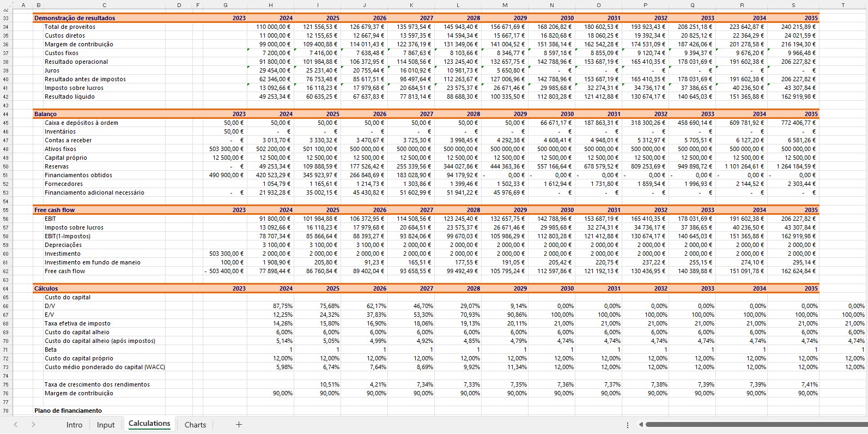
Task: Click the 'Plano de financiamento' cell
Action: click(68, 411)
